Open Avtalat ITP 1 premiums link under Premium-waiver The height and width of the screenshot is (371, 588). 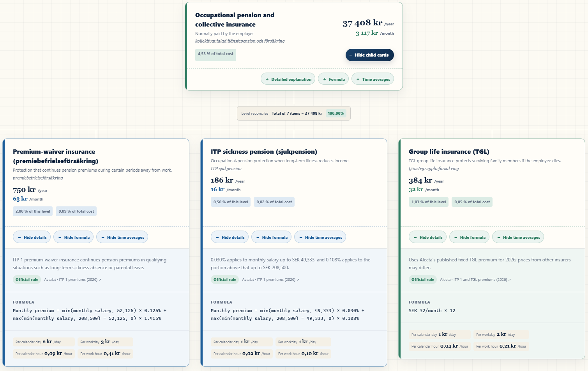[x=72, y=280]
